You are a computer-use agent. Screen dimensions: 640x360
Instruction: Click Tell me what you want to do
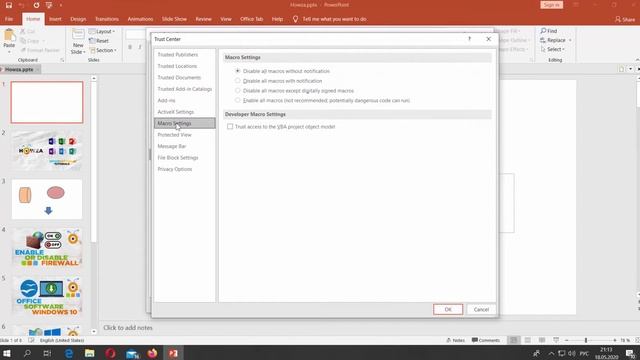click(334, 19)
